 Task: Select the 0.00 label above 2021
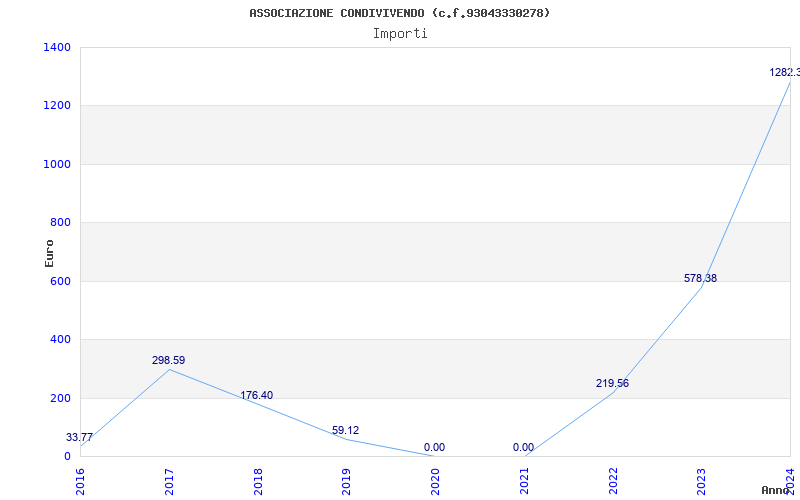[523, 447]
